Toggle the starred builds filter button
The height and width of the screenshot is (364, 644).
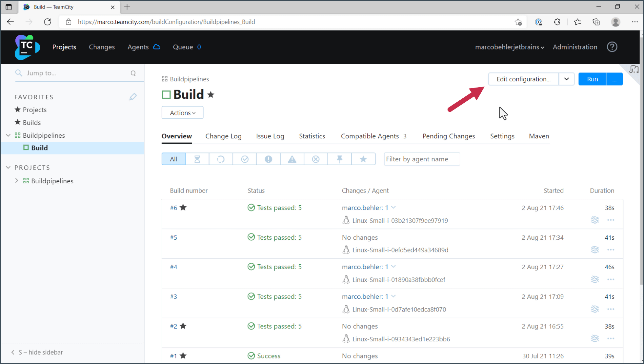point(363,159)
